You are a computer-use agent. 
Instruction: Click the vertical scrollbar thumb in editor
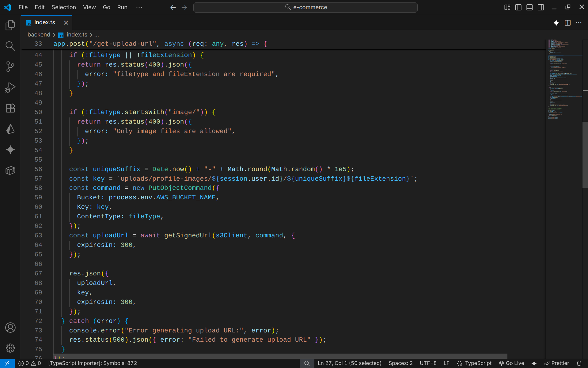tap(585, 155)
